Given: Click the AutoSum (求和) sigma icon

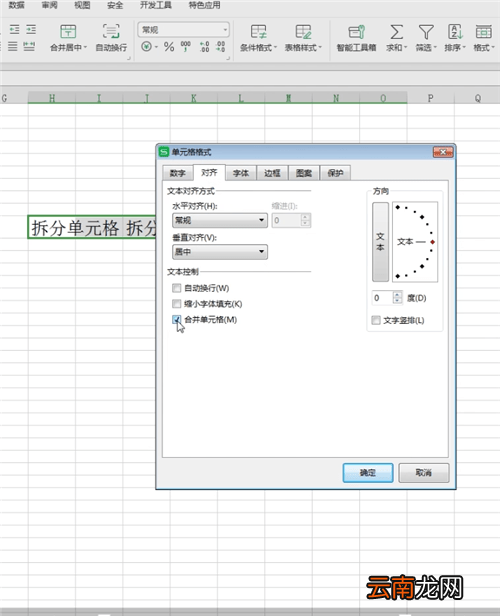Looking at the screenshot, I should (396, 31).
